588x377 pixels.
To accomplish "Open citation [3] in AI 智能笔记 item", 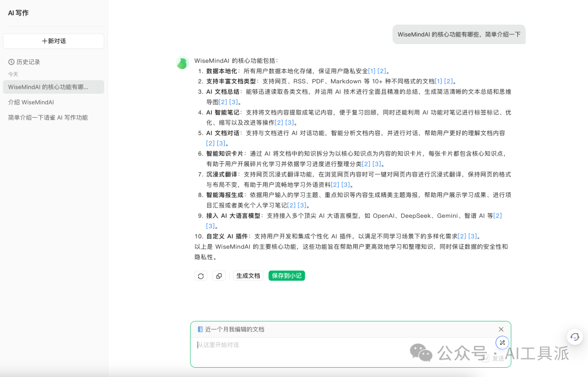I will coord(290,123).
